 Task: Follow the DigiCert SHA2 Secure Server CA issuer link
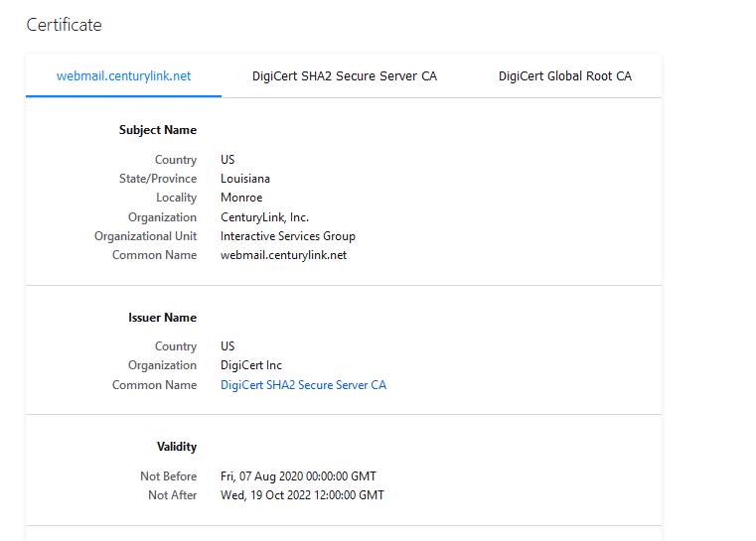point(303,385)
